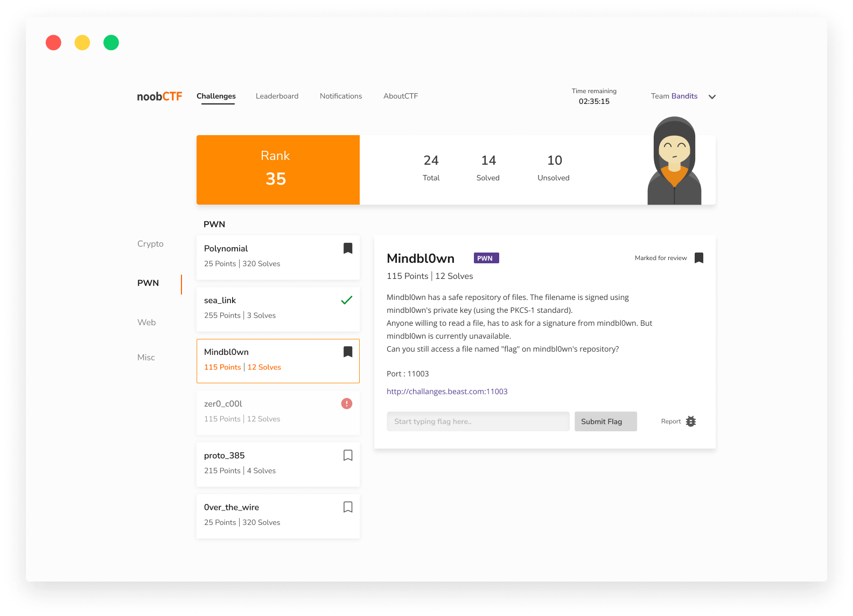Click the flag input field

[478, 422]
